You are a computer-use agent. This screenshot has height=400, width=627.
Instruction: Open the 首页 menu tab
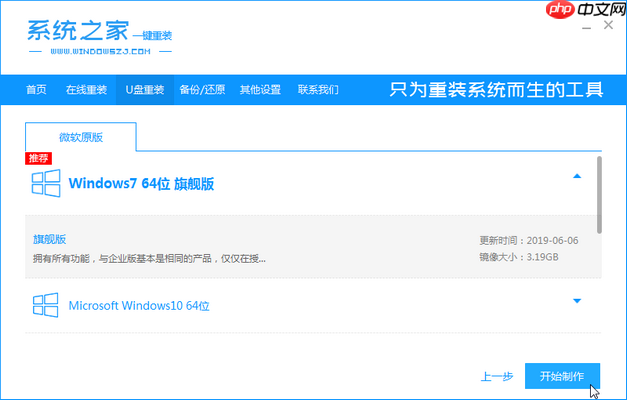[x=36, y=90]
